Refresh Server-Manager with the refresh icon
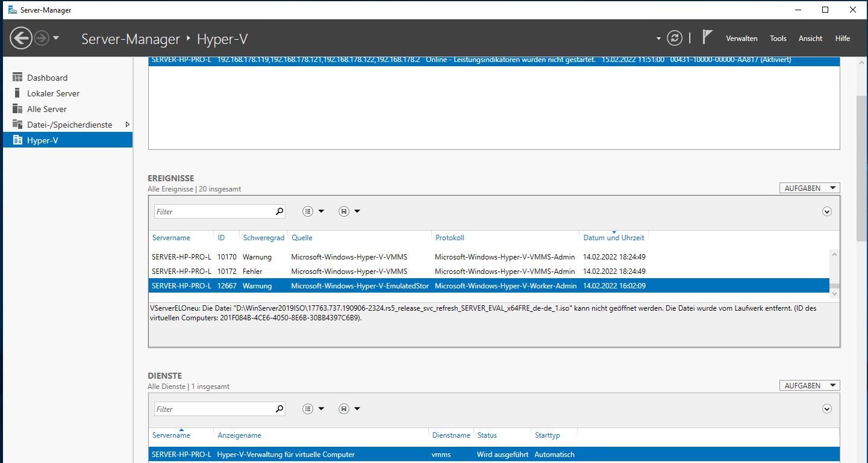Viewport: 868px width, 463px height. (674, 38)
